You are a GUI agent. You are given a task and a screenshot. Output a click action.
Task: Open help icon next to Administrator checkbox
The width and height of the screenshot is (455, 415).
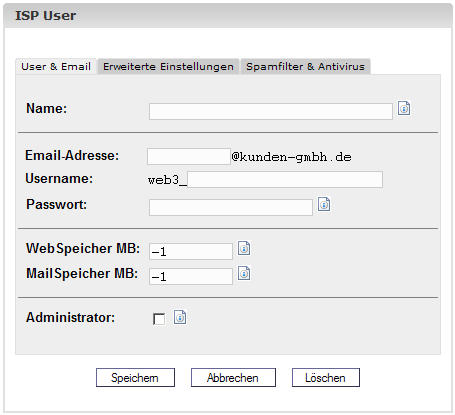coord(180,317)
